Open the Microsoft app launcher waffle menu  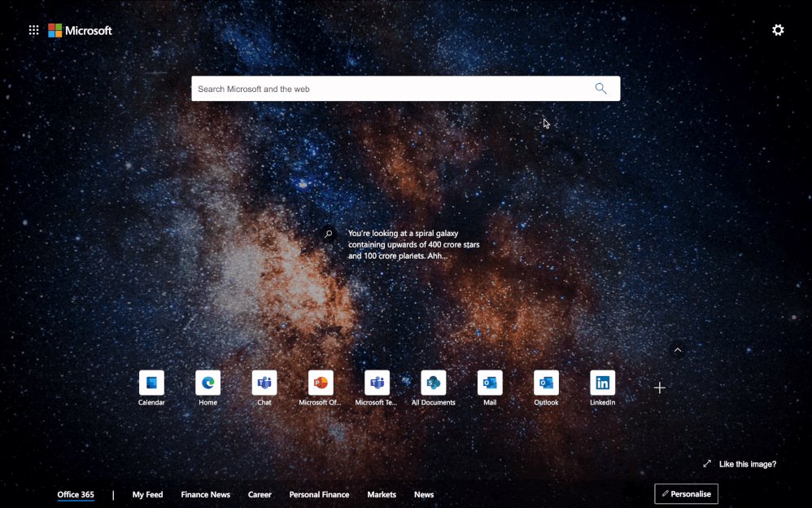coord(33,29)
